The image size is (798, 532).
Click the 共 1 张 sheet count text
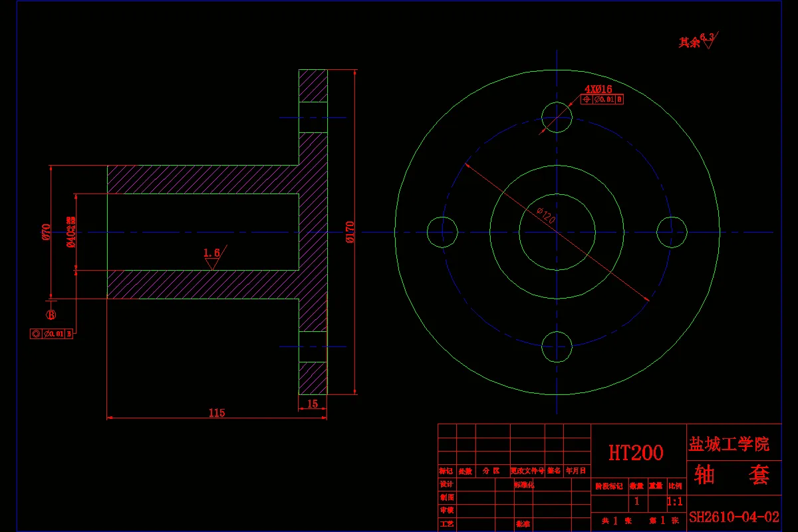pos(615,520)
